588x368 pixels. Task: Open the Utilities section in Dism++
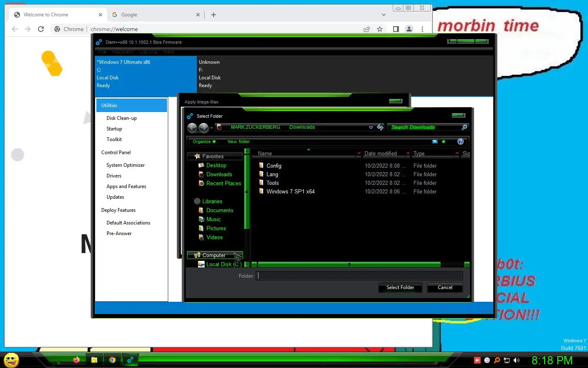pyautogui.click(x=131, y=105)
